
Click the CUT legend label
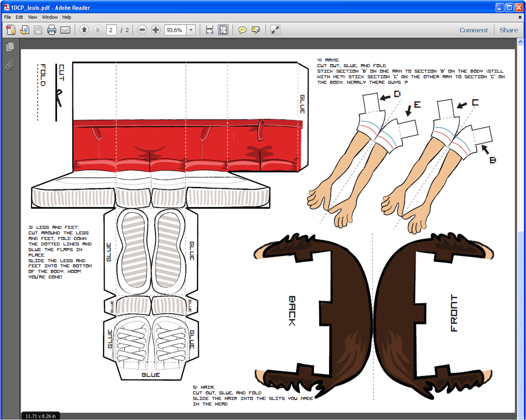pyautogui.click(x=62, y=72)
